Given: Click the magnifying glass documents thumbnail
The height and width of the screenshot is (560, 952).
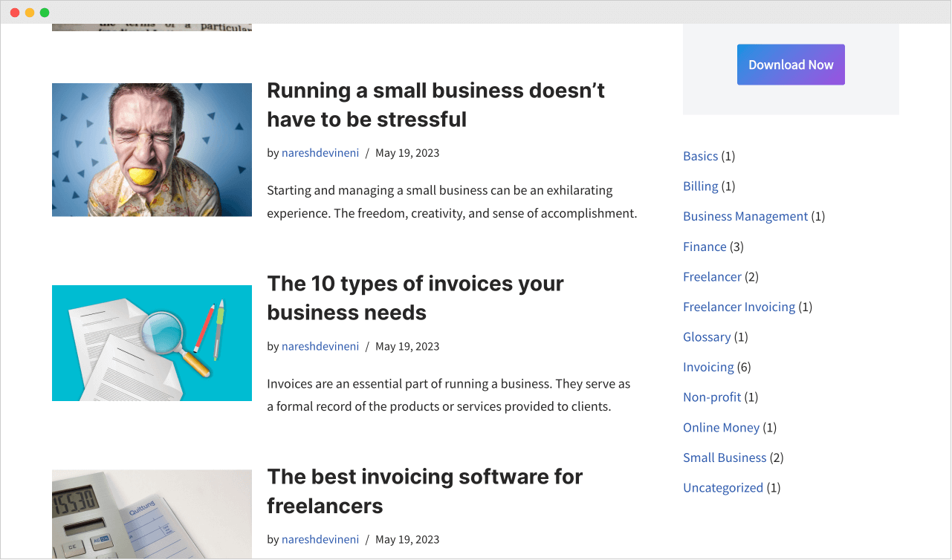Looking at the screenshot, I should coord(152,343).
